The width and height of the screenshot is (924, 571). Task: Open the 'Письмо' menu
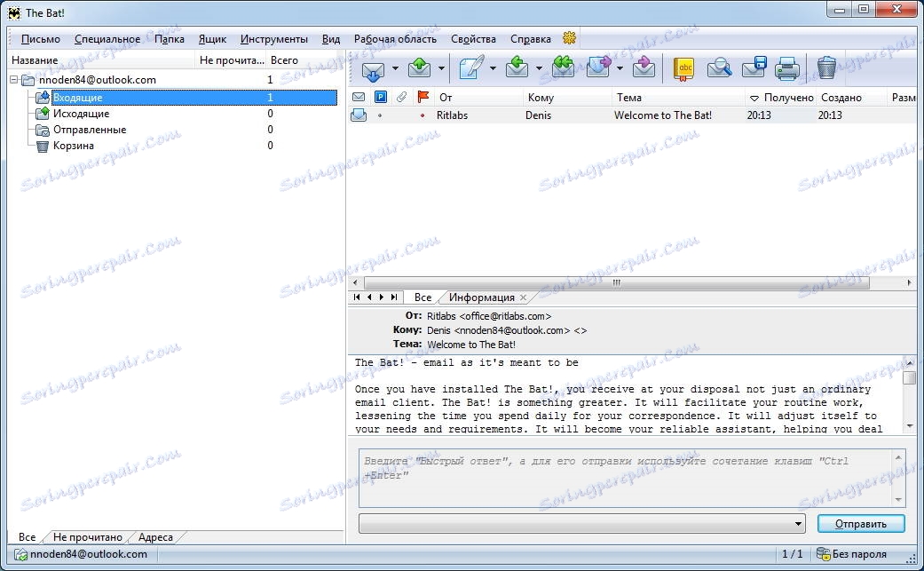(x=41, y=39)
